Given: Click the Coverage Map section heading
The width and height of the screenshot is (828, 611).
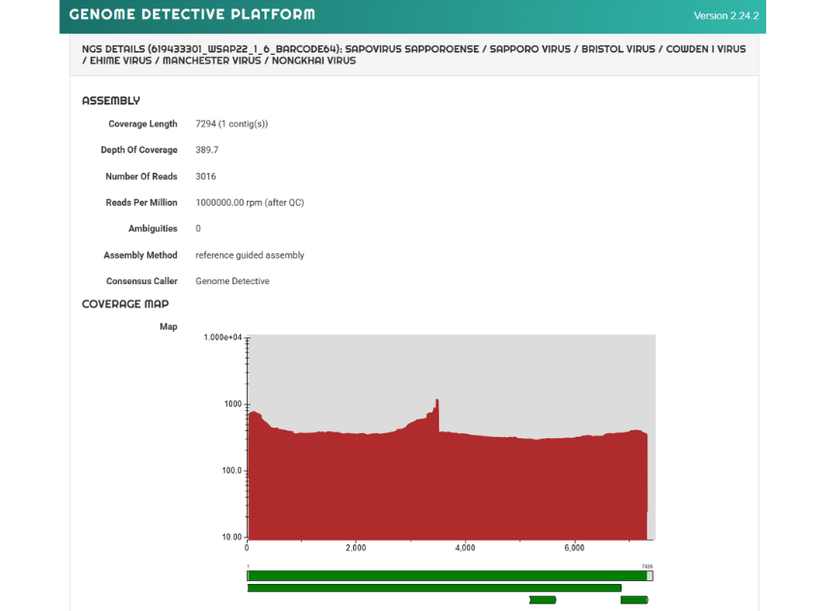Looking at the screenshot, I should click(x=125, y=304).
